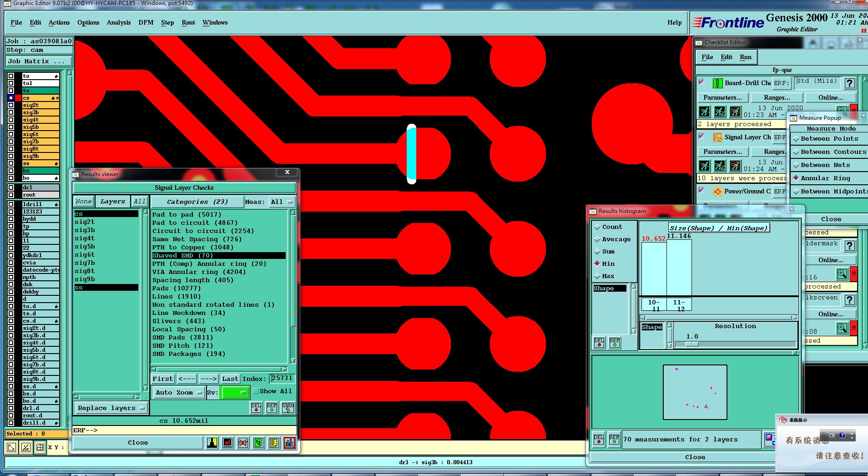Screen dimensions: 868x476
Task: Click the red dot monitor icon in Results viewer
Action: coord(227,442)
